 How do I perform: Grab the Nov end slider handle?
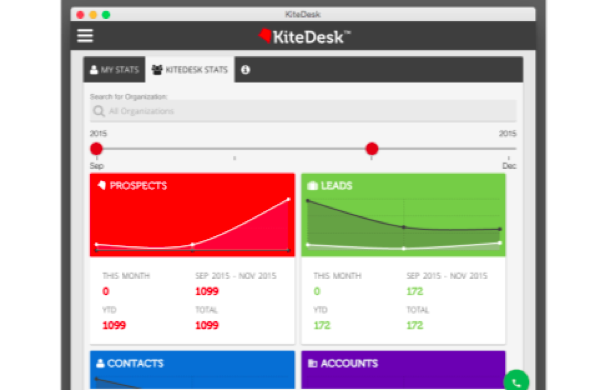click(x=372, y=149)
